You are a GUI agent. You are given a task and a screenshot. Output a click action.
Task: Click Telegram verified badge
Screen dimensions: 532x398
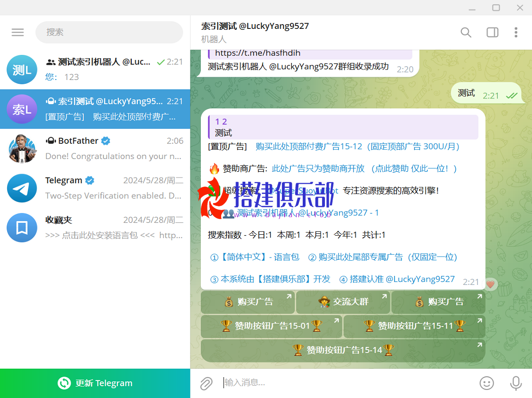pyautogui.click(x=90, y=180)
